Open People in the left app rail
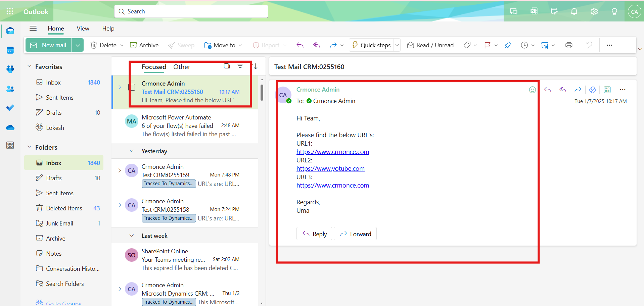This screenshot has width=644, height=306. tap(10, 89)
